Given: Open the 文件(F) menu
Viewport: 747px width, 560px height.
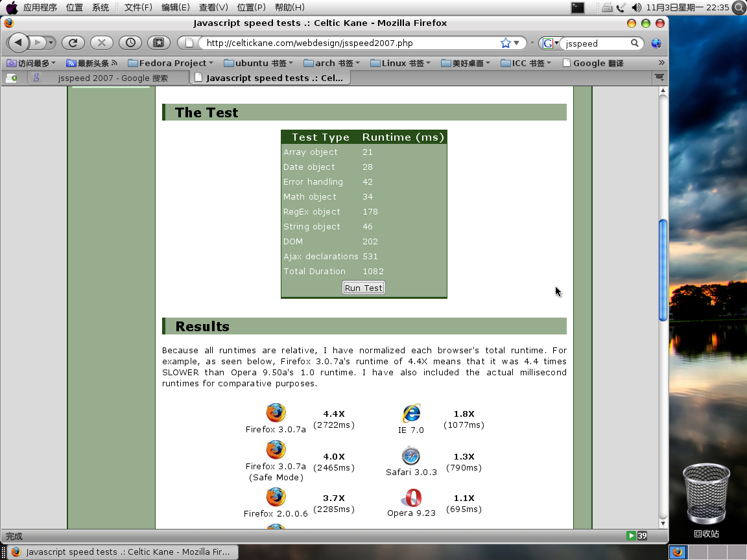Looking at the screenshot, I should pyautogui.click(x=138, y=8).
